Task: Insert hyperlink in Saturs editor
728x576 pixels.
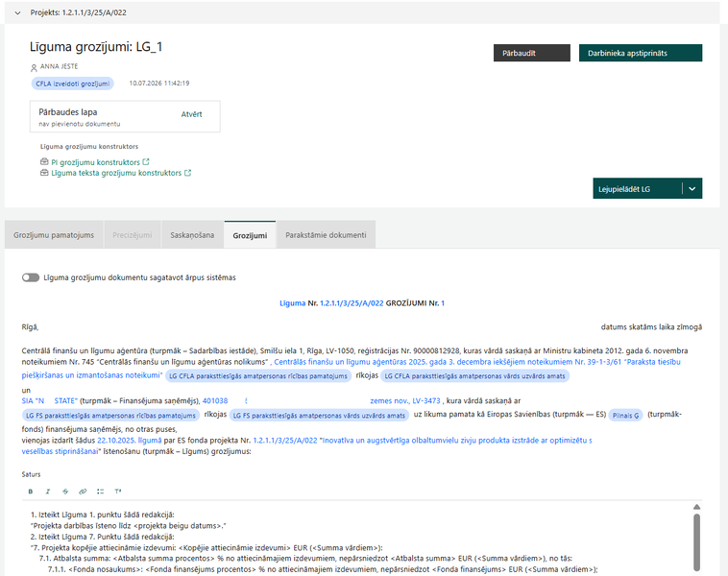Action: pyautogui.click(x=83, y=492)
